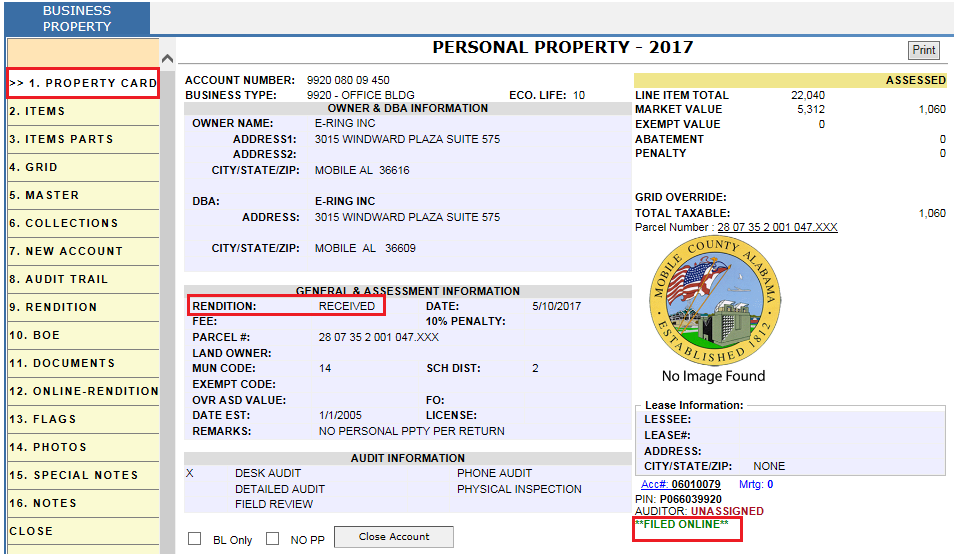View the 8. Audit Trail

point(83,279)
